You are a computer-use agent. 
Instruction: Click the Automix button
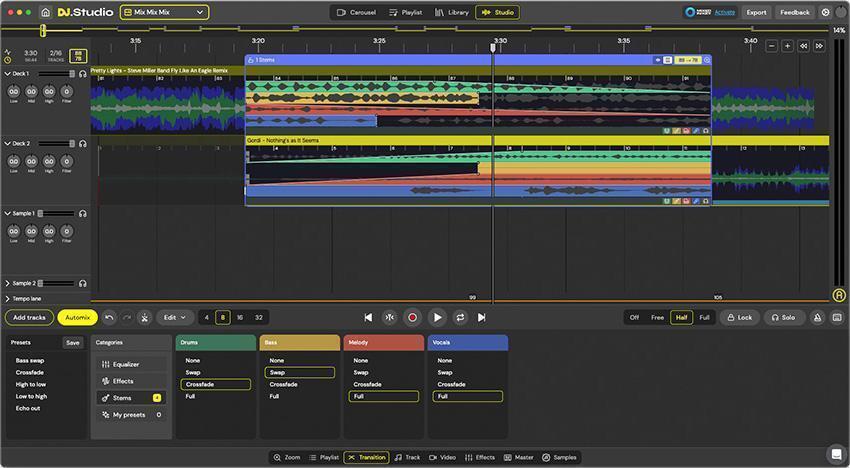pos(77,317)
